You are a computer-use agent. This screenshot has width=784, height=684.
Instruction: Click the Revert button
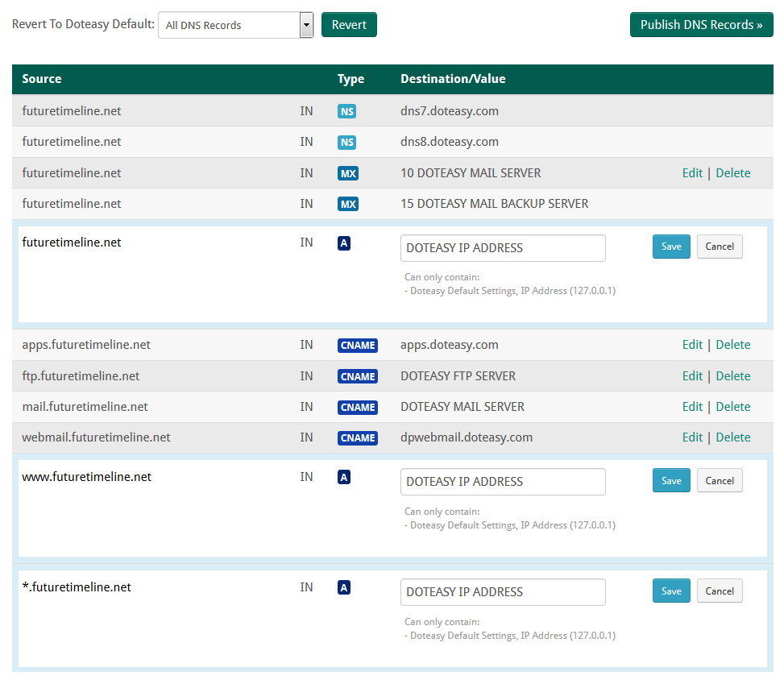(349, 25)
